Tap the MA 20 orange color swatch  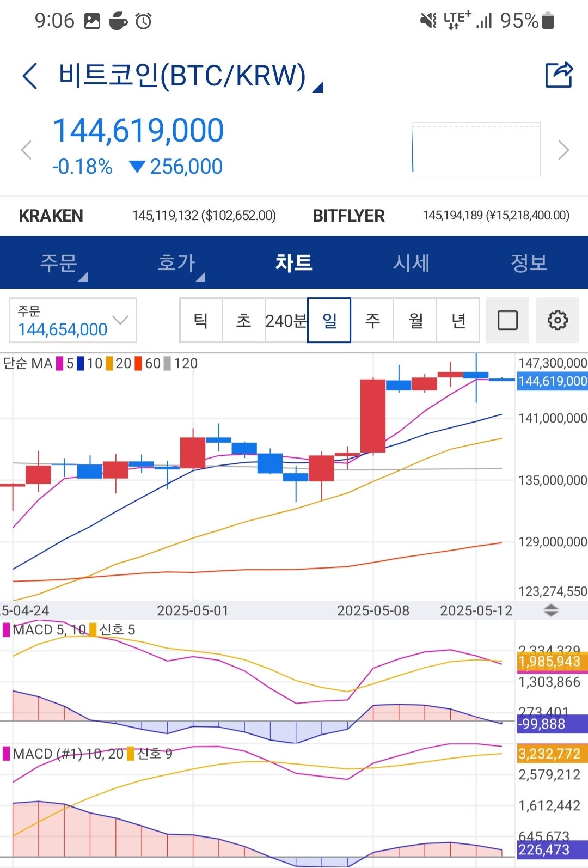[x=109, y=363]
